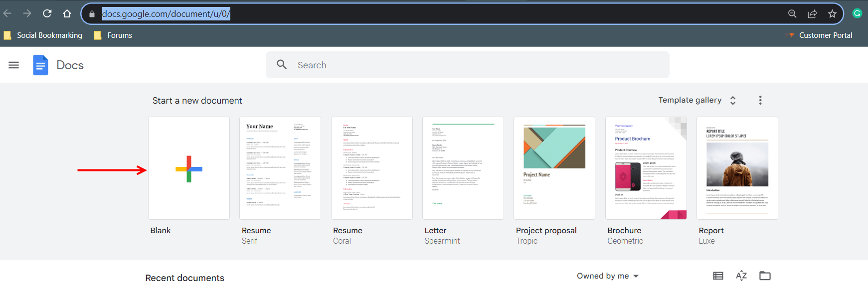Reload the page in the browser

(47, 13)
